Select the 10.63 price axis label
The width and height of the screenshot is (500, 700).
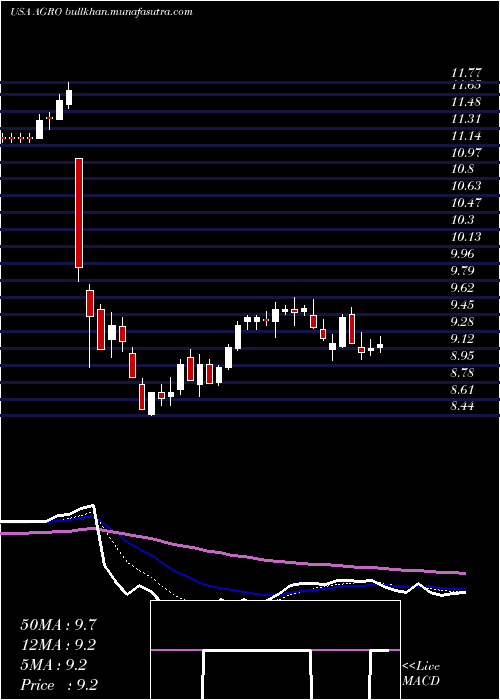467,187
